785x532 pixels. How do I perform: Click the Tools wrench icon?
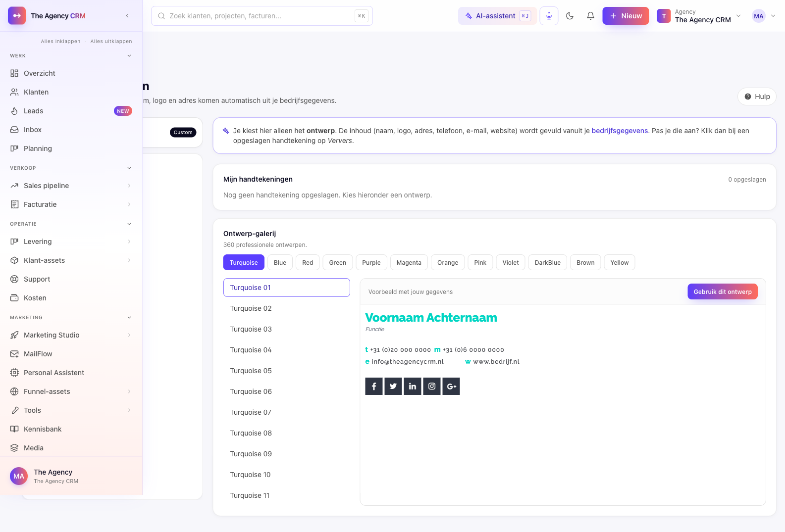pos(14,410)
